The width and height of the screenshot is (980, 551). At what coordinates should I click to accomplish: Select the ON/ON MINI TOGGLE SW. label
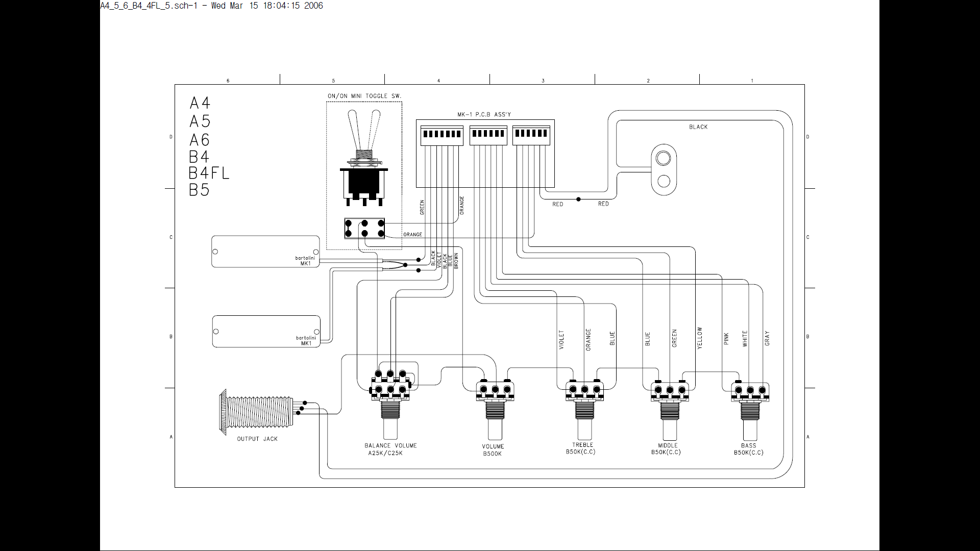pyautogui.click(x=364, y=96)
